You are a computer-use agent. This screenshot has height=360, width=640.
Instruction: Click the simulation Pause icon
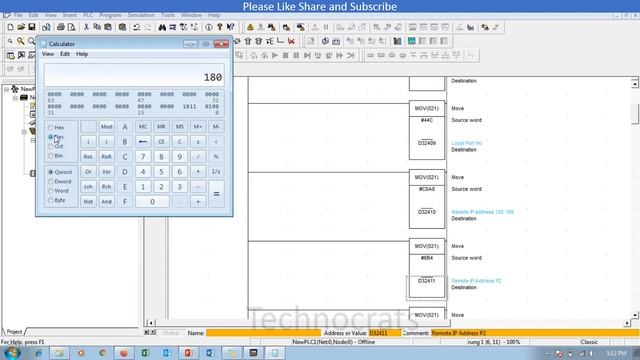coord(296,55)
